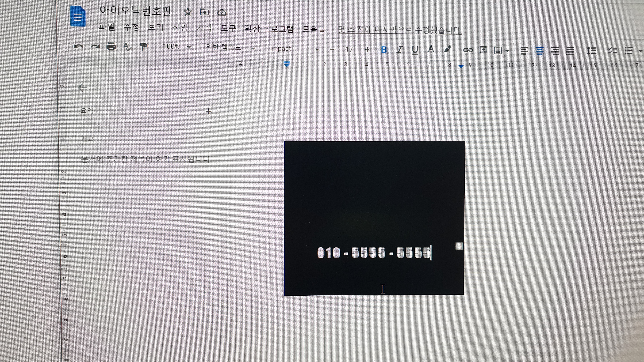Screen dimensions: 644x362
Task: Click the add comment icon
Action: point(483,50)
